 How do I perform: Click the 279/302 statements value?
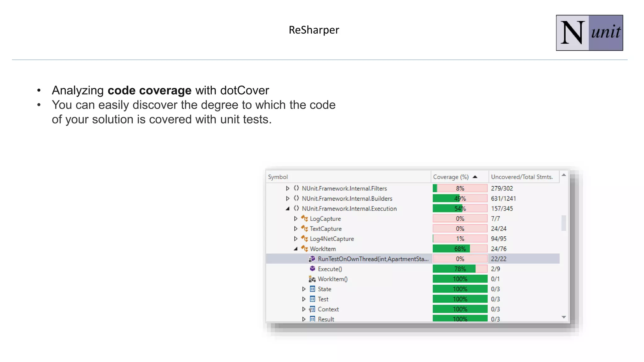click(502, 188)
